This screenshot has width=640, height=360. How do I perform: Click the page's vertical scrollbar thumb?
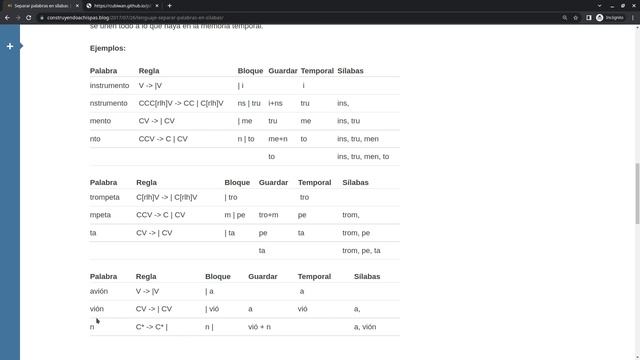[637, 193]
